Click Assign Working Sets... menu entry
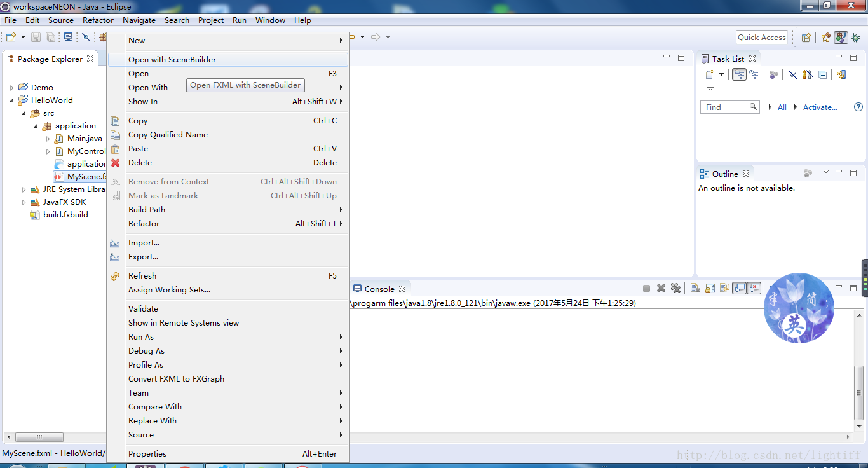The width and height of the screenshot is (868, 468). tap(228, 290)
